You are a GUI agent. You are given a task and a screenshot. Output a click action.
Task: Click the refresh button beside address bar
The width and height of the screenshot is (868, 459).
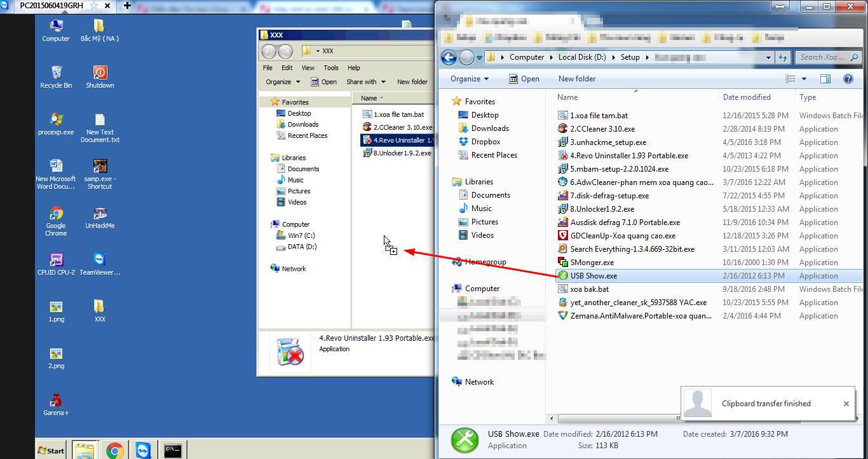tap(783, 57)
